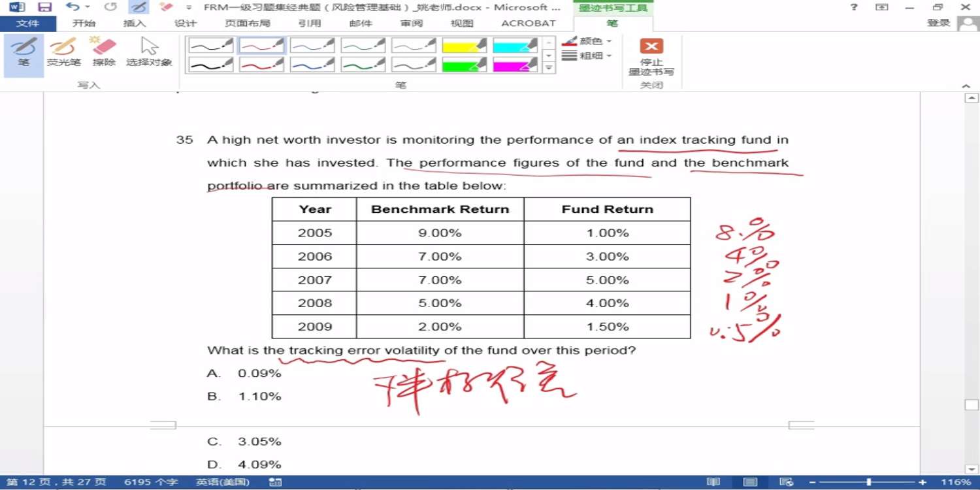Open the pen Thickness (粗细) dropdown
The height and width of the screenshot is (490, 980).
(x=587, y=56)
